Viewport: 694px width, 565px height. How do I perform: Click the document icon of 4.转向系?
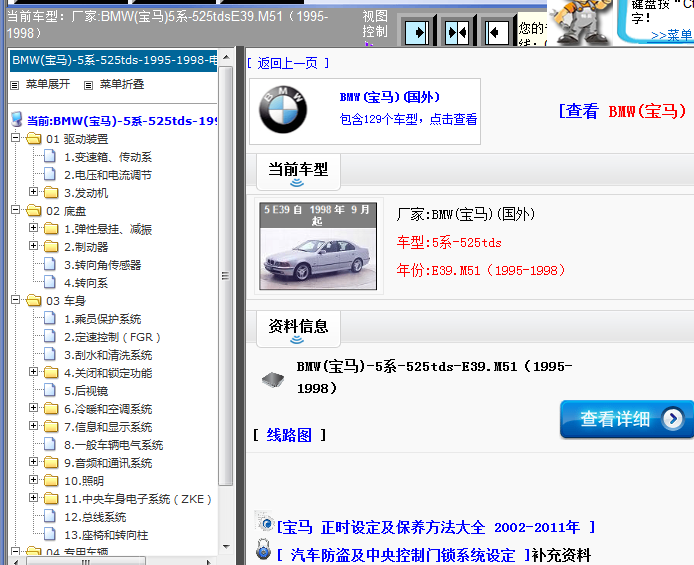[50, 282]
